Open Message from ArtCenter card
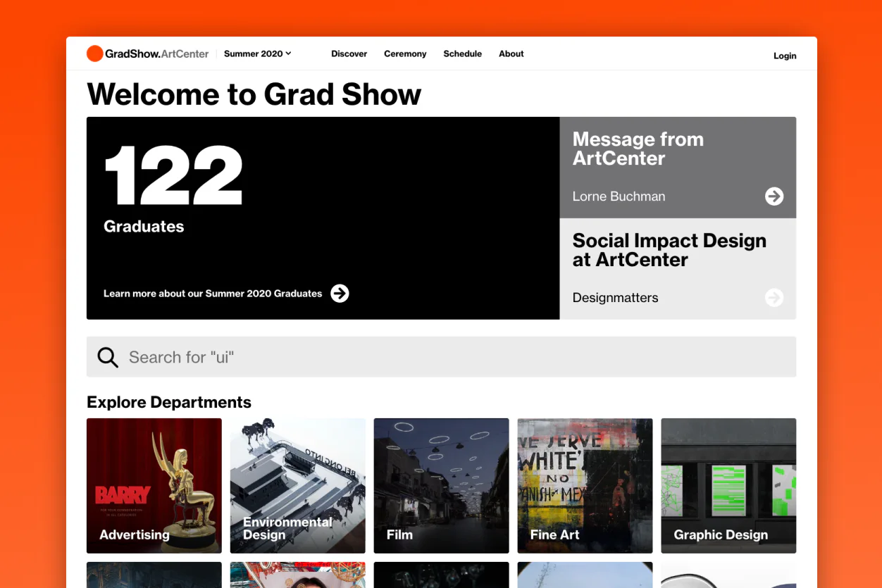Viewport: 882px width, 588px height. [x=678, y=168]
